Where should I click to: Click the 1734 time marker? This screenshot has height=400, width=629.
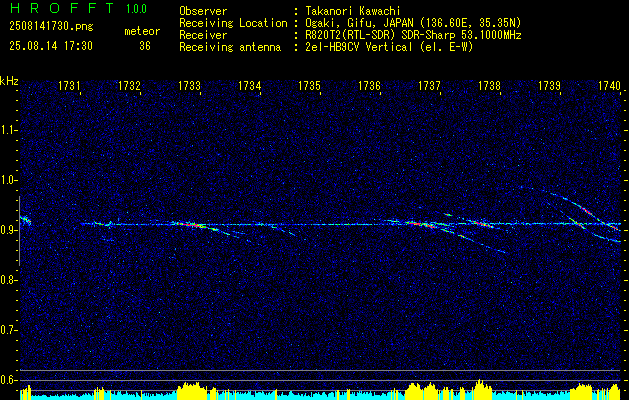(x=250, y=86)
